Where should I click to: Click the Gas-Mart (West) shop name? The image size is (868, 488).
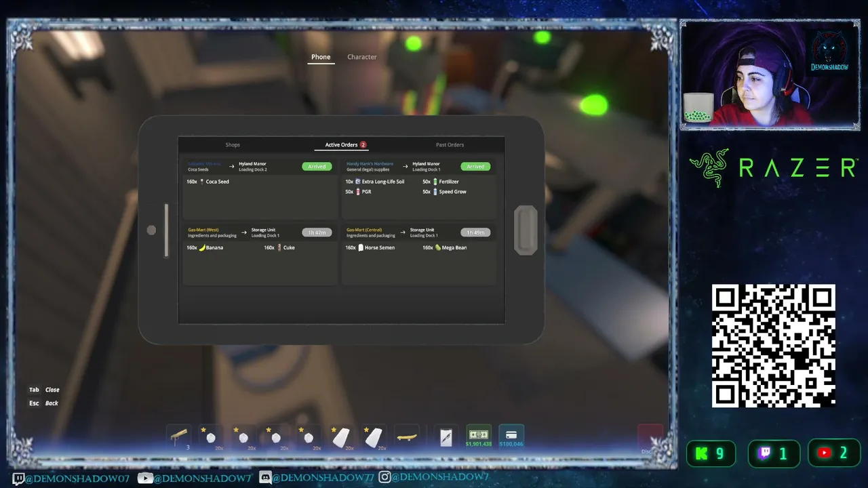coord(203,230)
